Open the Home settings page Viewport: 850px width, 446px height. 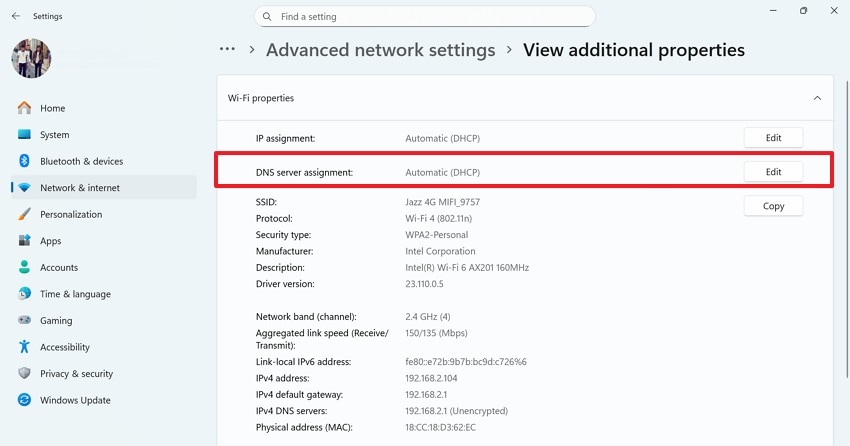tap(104, 108)
